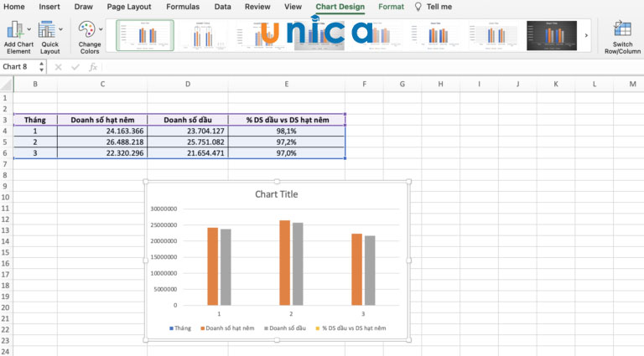Click the Tháng legend entry
This screenshot has height=356, width=644.
[180, 328]
